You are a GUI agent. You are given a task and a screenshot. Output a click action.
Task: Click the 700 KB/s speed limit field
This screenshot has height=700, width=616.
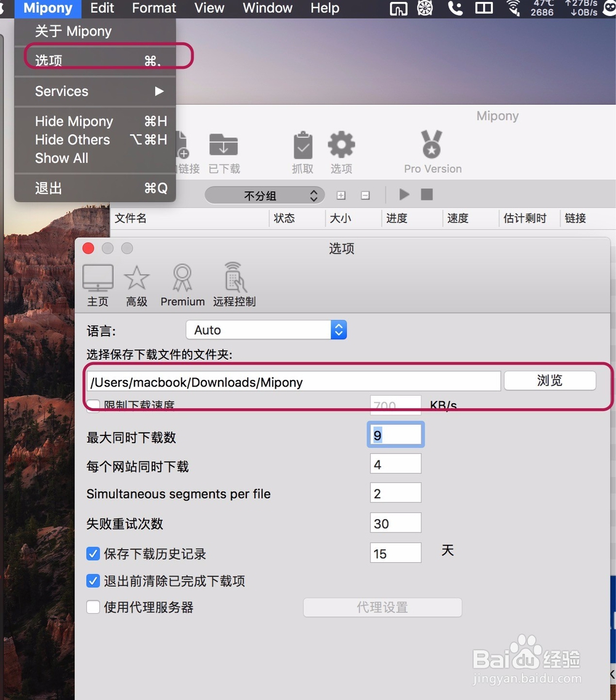(x=395, y=405)
